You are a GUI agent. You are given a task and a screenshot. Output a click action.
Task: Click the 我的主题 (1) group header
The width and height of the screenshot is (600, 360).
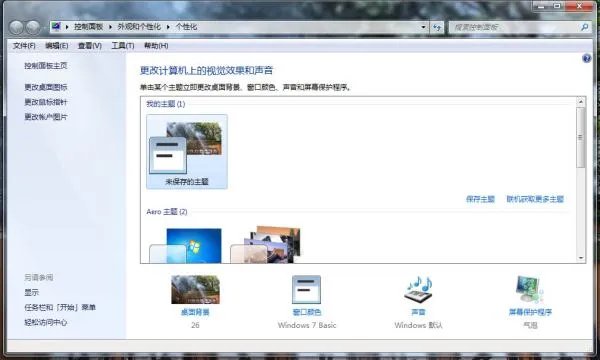coord(166,104)
